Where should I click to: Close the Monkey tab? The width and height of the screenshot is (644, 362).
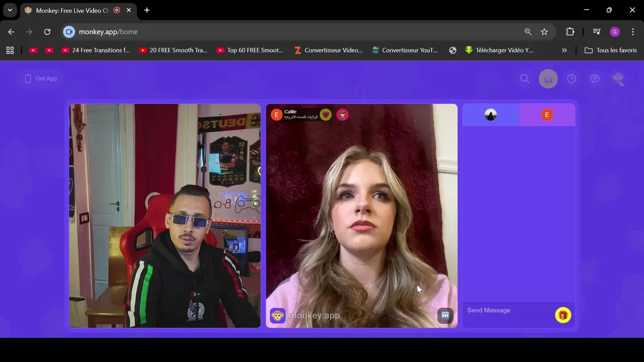pyautogui.click(x=129, y=10)
